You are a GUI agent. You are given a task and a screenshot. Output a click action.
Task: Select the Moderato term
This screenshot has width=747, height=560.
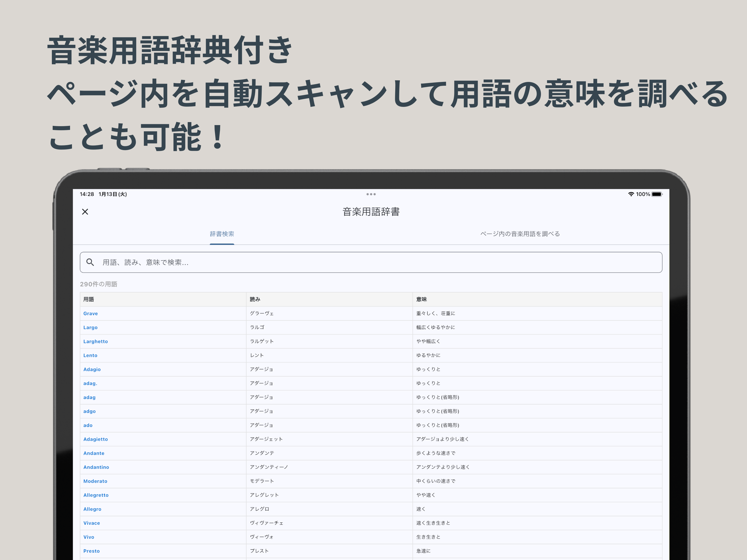(95, 481)
